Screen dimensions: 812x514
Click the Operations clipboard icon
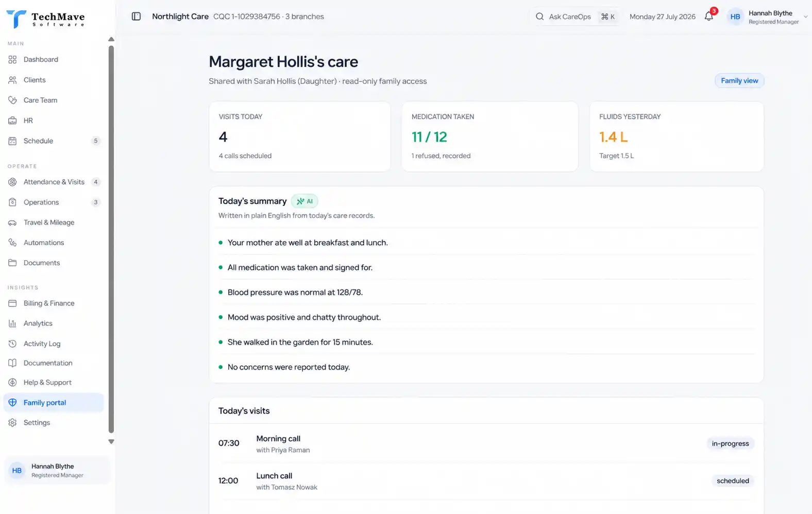12,202
